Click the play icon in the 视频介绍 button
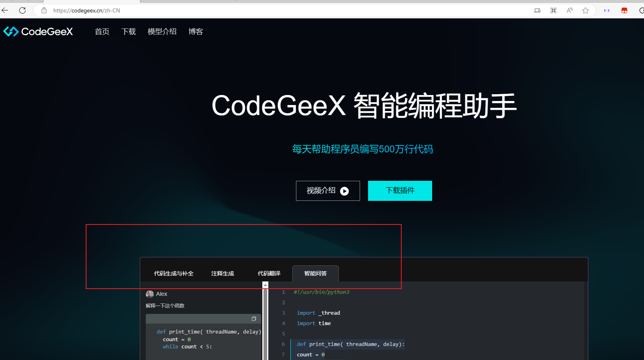The width and height of the screenshot is (644, 360). tap(344, 191)
